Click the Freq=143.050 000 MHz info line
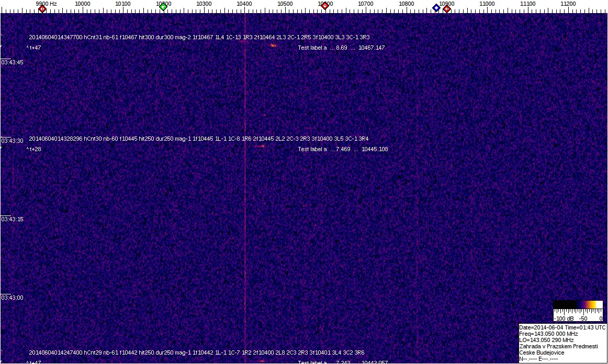Viewport: 608px width, 364px height. click(x=548, y=334)
